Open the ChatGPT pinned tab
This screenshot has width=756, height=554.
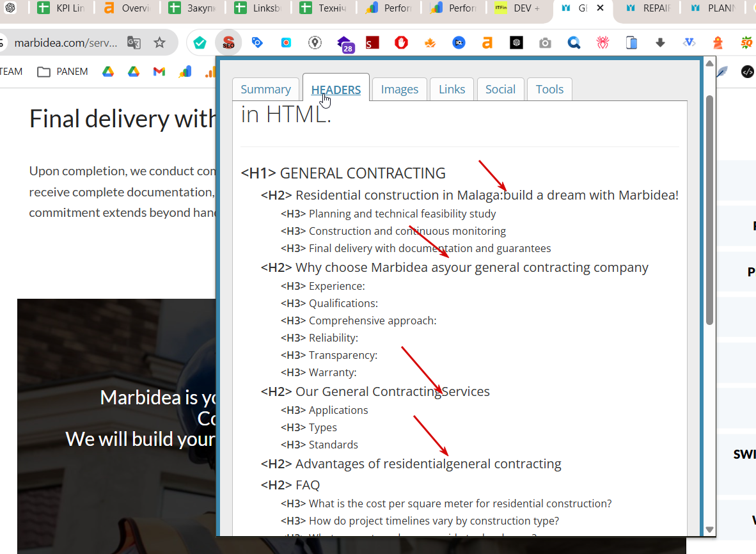pos(10,8)
